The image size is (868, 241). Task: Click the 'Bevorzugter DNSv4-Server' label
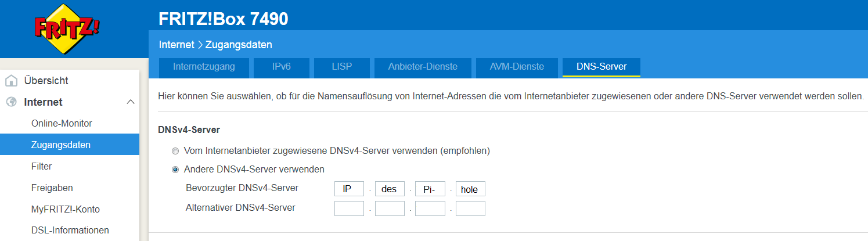click(242, 188)
